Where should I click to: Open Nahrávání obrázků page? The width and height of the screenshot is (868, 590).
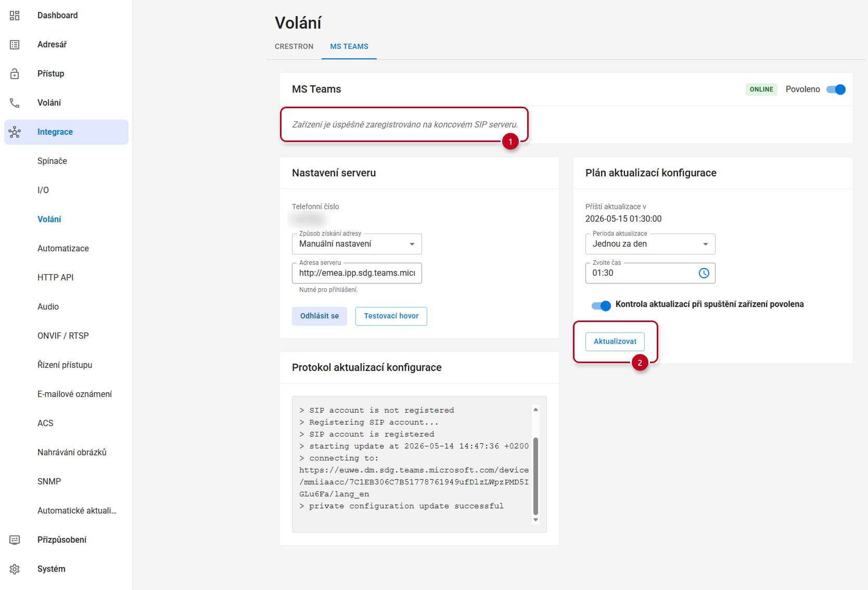click(x=66, y=453)
